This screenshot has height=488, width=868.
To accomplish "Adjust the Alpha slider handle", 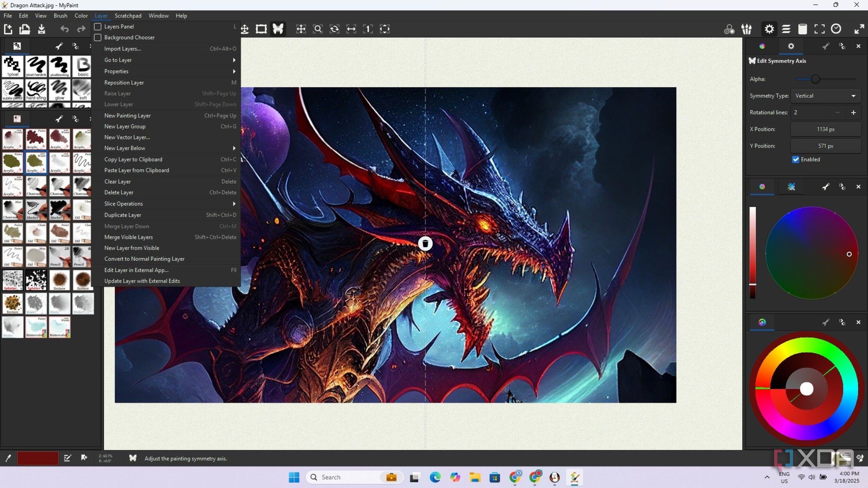I will pyautogui.click(x=815, y=79).
